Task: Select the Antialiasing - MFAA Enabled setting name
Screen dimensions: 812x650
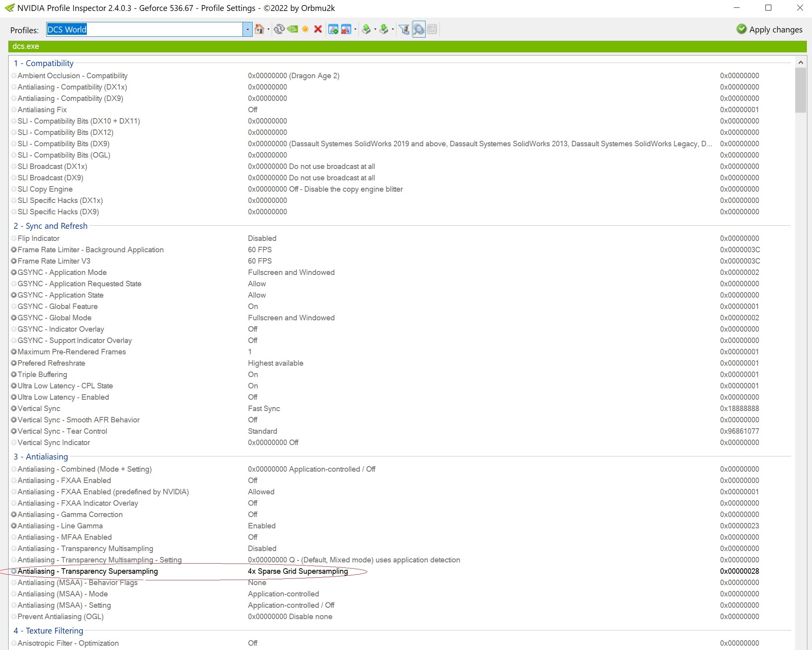Action: (65, 537)
